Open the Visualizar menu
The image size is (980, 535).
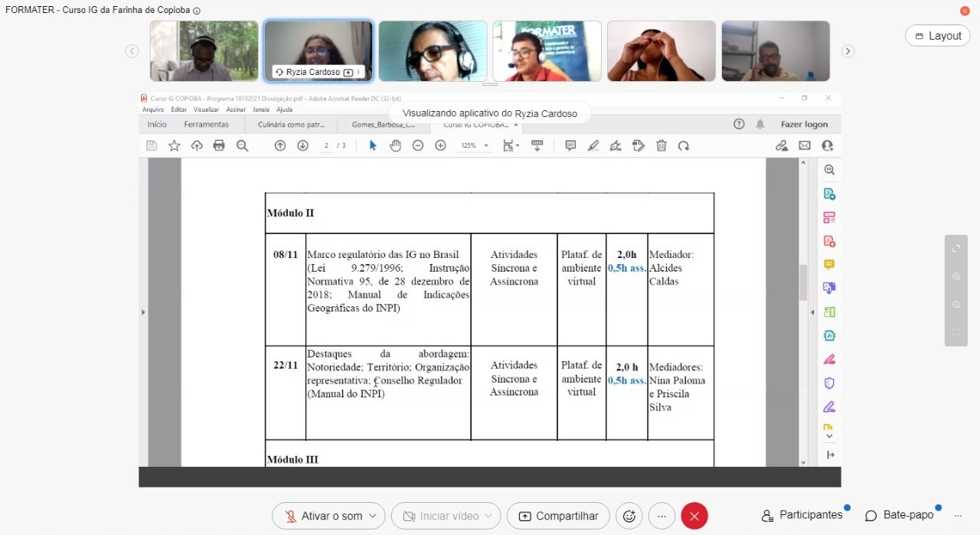[206, 109]
